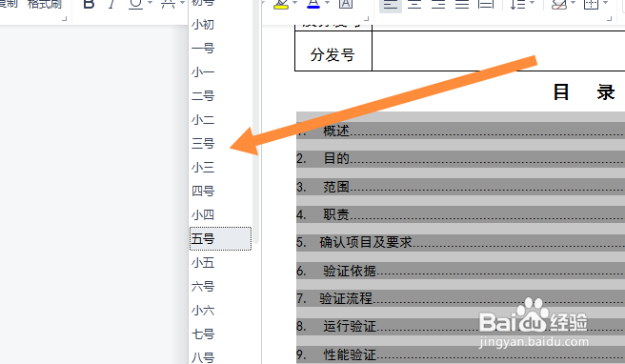Image resolution: width=625 pixels, height=364 pixels.
Task: Open paragraph group dialog launcher
Action: [x=609, y=18]
